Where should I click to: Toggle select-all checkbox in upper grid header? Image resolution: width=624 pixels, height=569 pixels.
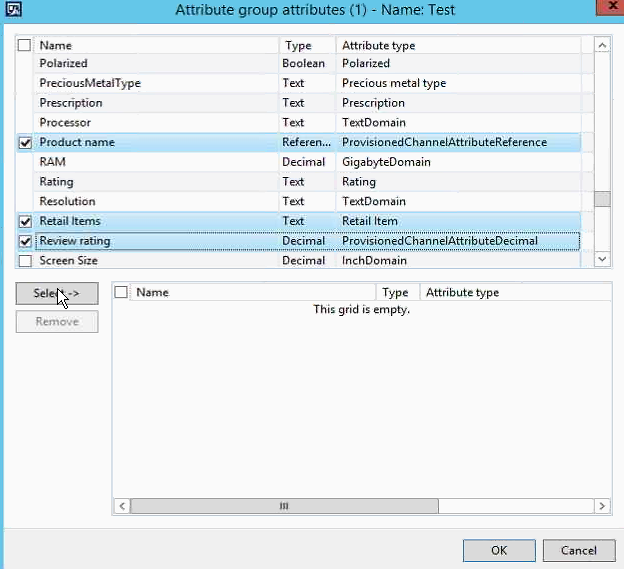coord(24,45)
